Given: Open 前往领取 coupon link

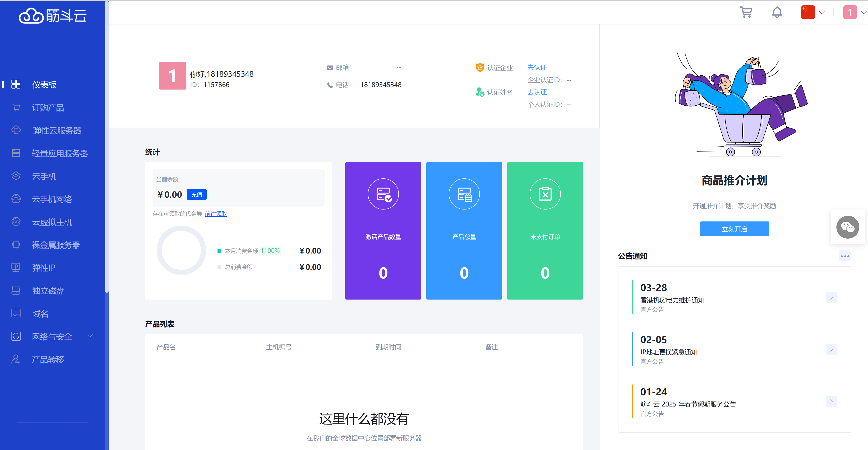Looking at the screenshot, I should point(216,213).
